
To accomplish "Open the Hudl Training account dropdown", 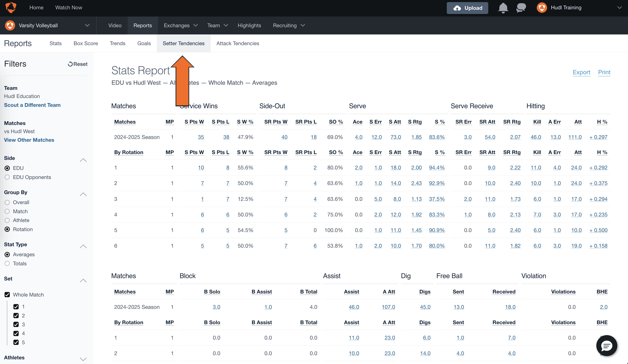I will click(x=619, y=8).
